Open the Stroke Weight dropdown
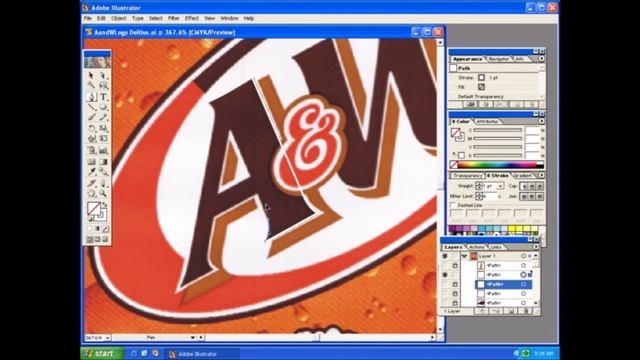Image resolution: width=640 pixels, height=360 pixels. 500,186
